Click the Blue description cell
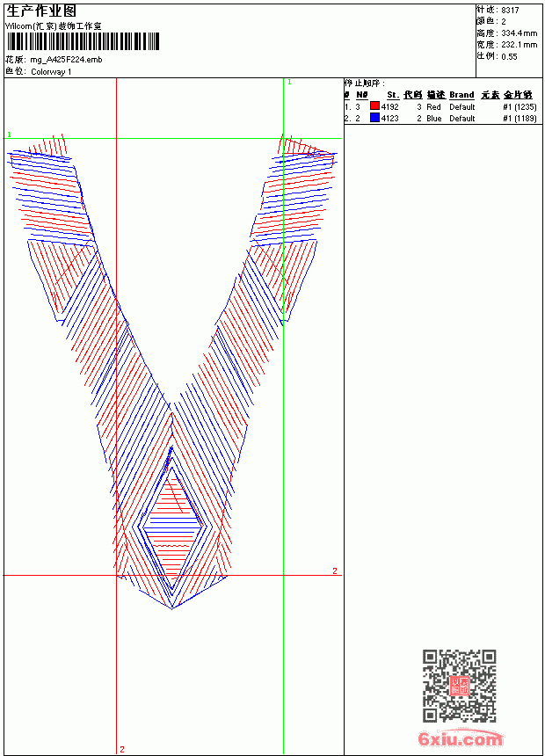This screenshot has width=545, height=756. (434, 119)
